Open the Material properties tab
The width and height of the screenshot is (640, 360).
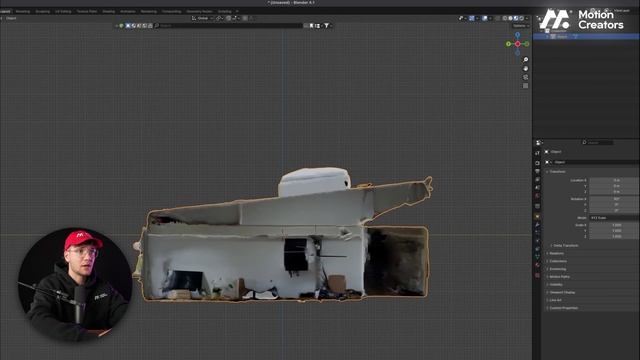[537, 265]
